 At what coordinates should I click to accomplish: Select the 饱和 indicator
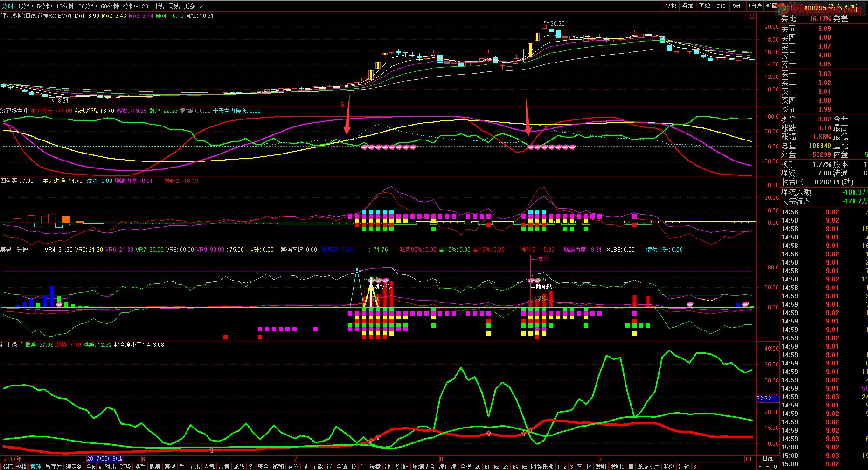click(x=278, y=466)
